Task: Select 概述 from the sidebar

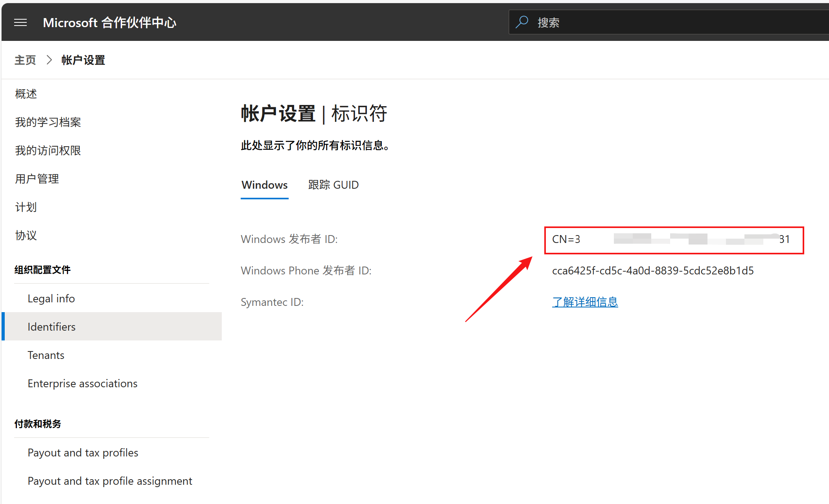Action: (x=26, y=94)
